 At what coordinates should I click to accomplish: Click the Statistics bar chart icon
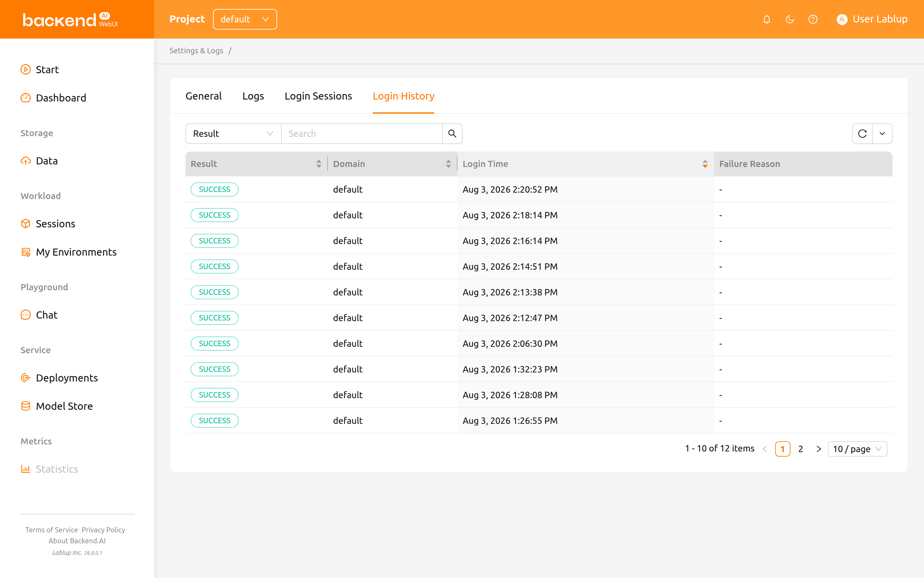(26, 469)
